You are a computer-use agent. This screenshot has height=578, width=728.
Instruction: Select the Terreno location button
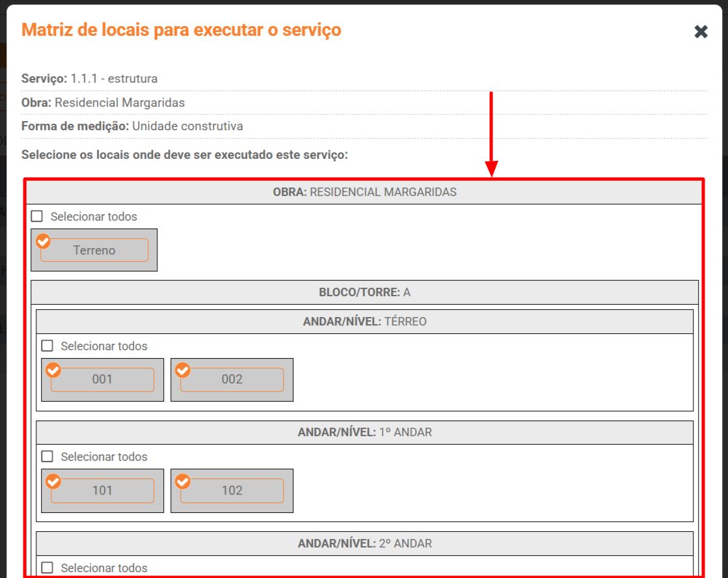click(x=94, y=251)
